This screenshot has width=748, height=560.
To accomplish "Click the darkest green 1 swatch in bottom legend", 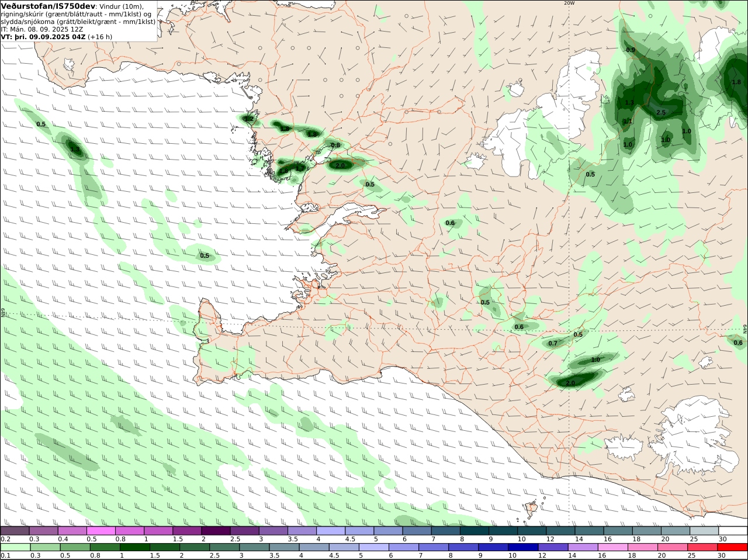I will (x=135, y=547).
